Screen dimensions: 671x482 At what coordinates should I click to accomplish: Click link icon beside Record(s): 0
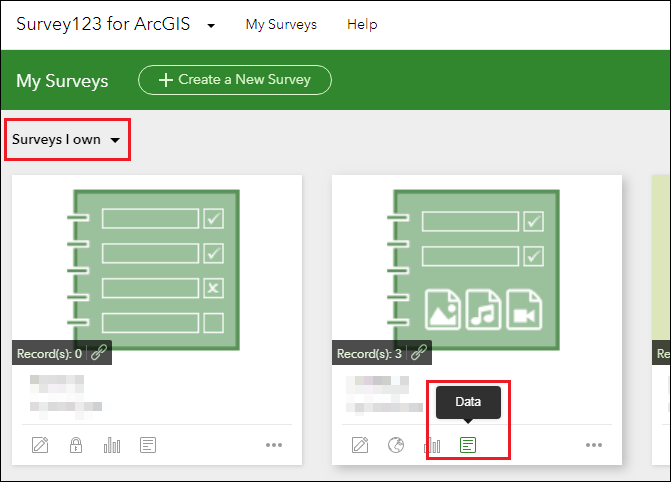[99, 353]
